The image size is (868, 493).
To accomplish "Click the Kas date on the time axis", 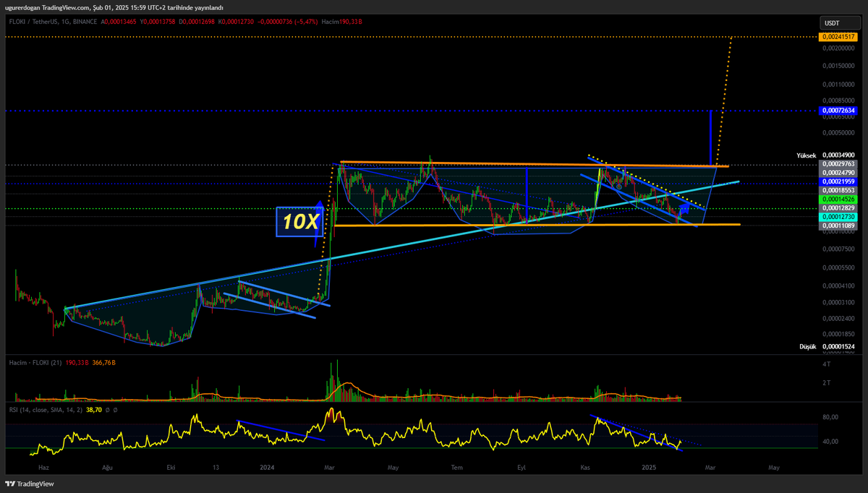I will [x=585, y=468].
